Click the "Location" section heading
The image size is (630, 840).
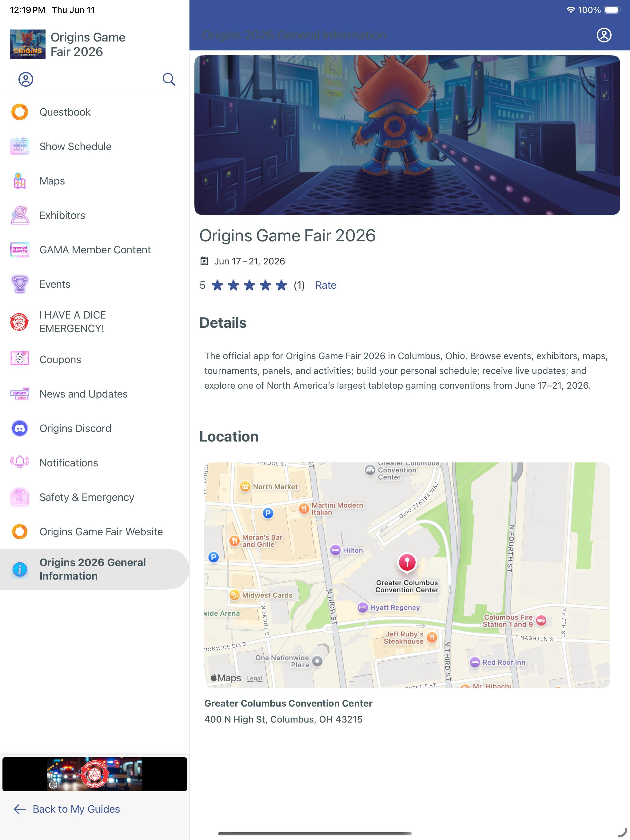229,437
